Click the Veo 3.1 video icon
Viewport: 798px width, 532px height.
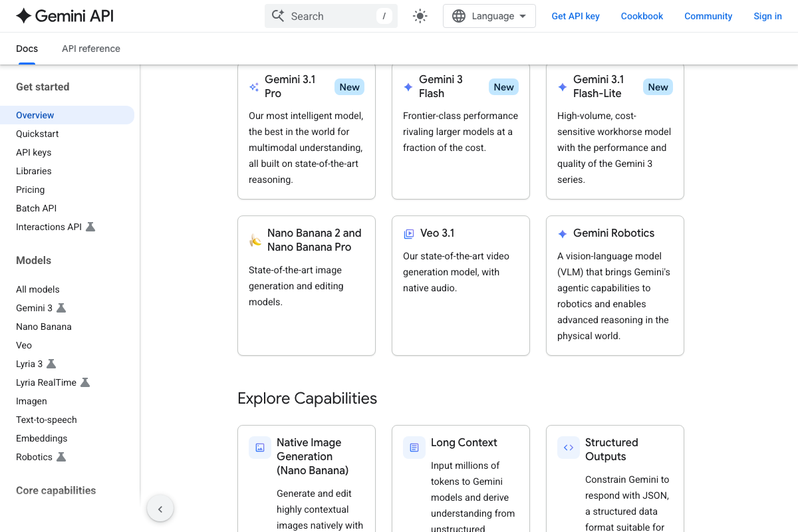pos(409,233)
